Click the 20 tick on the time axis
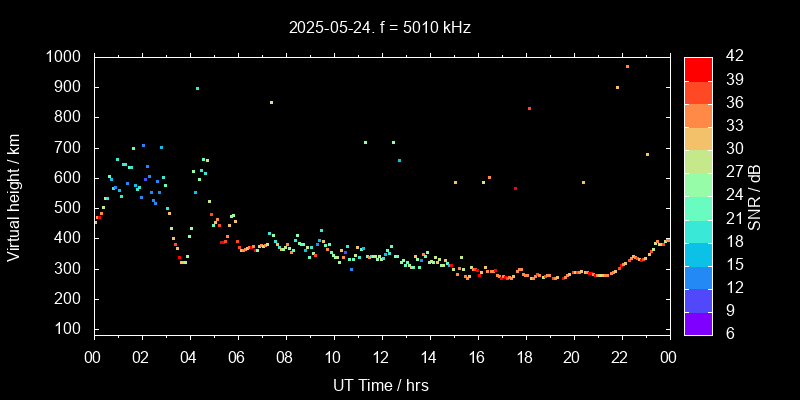 (572, 357)
